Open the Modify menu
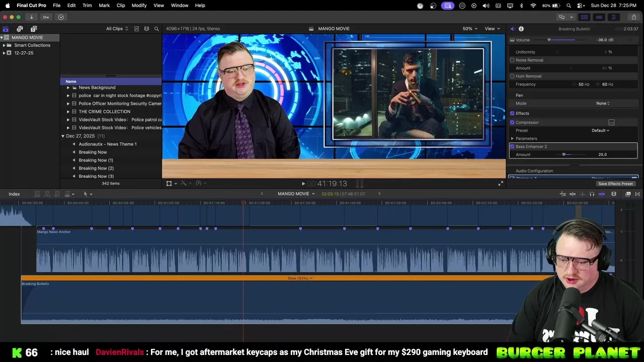 click(139, 5)
